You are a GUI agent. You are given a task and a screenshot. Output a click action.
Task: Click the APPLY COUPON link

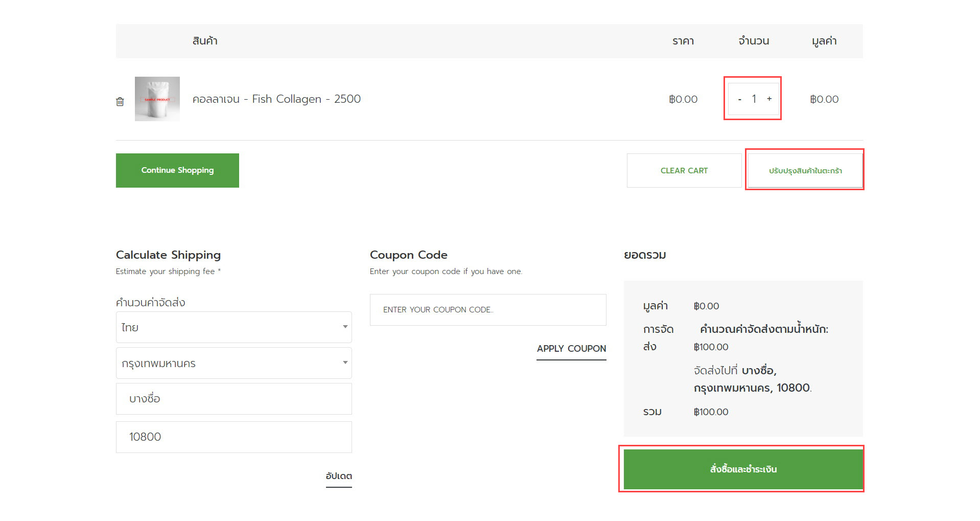point(571,349)
